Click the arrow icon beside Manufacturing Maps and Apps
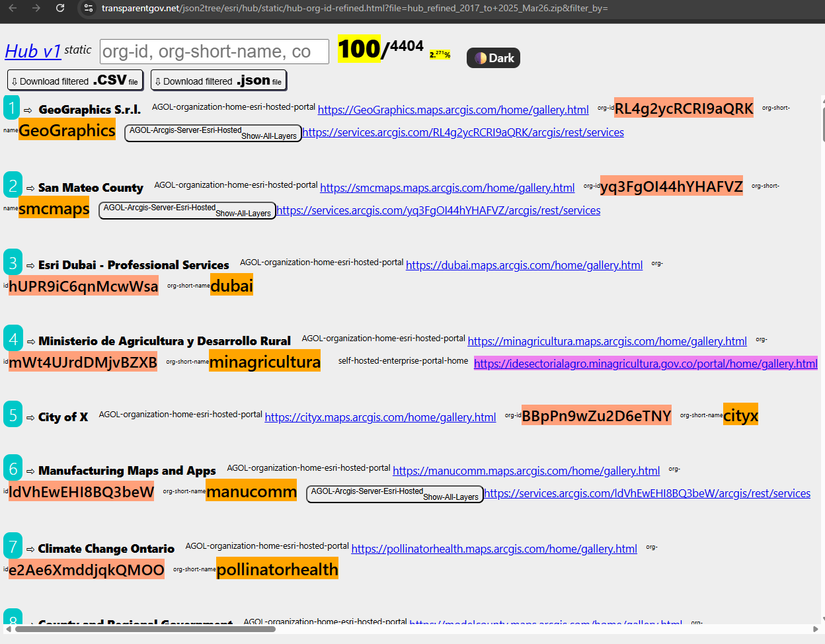 30,471
